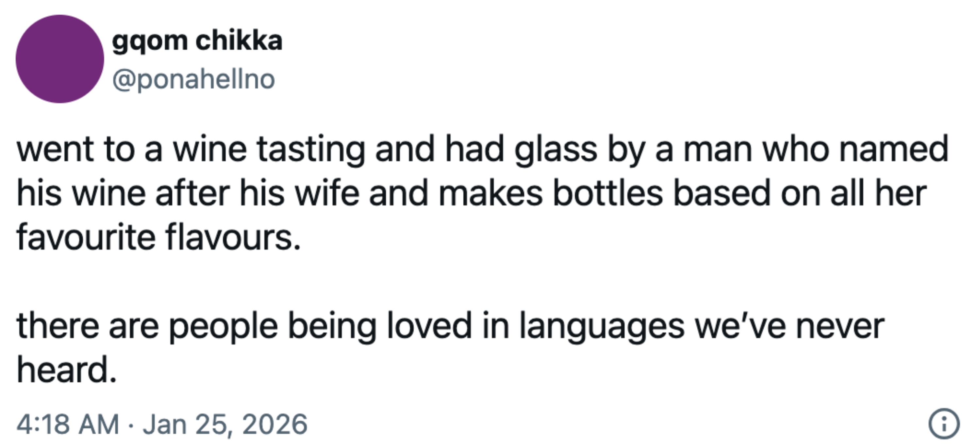Click the word "bottles" in the tweet
980x447 pixels.
(x=608, y=193)
